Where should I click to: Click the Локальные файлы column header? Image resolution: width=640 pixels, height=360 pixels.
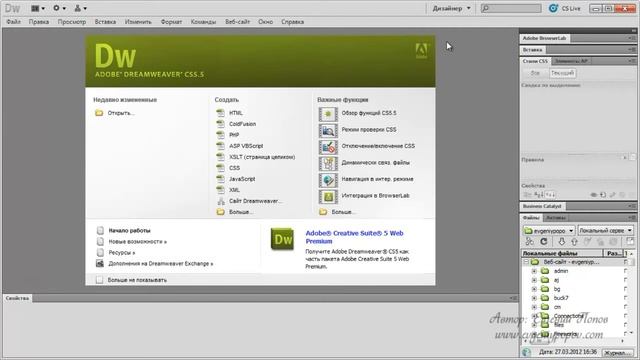[x=562, y=253]
